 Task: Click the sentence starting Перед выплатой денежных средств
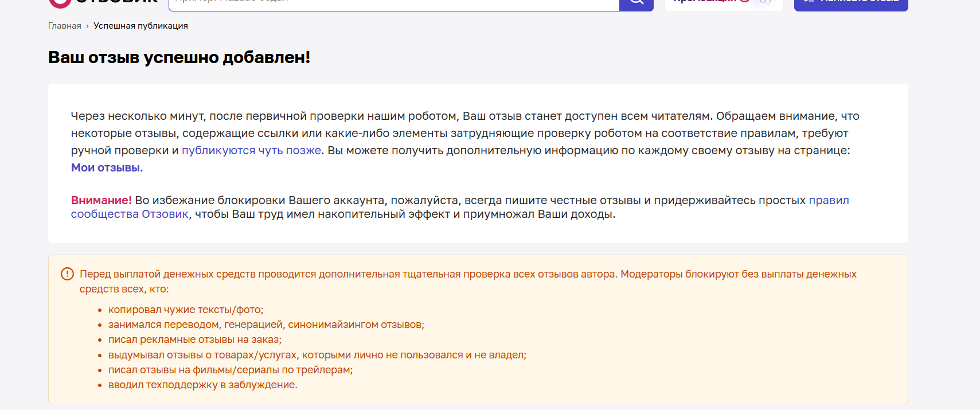click(468, 282)
